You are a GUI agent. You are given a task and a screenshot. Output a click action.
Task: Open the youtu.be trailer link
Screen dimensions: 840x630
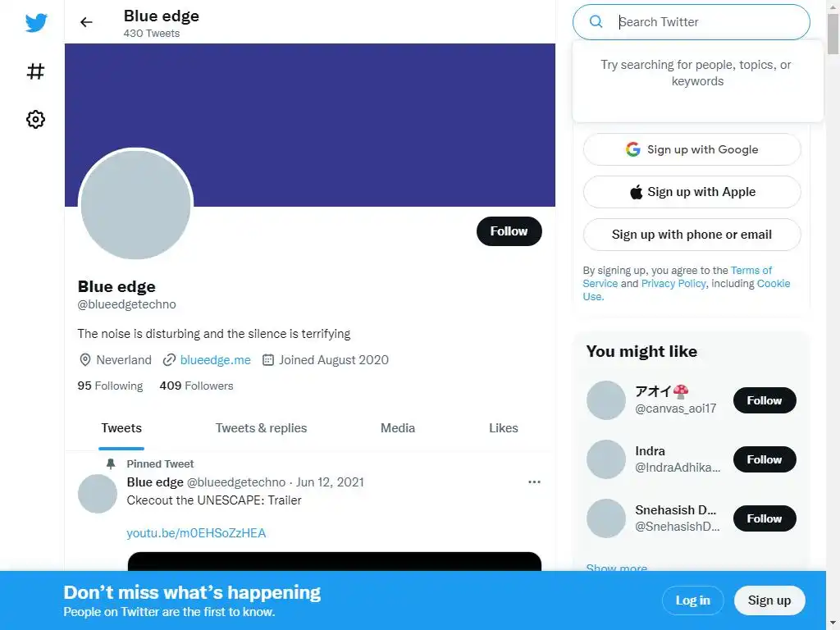[196, 533]
